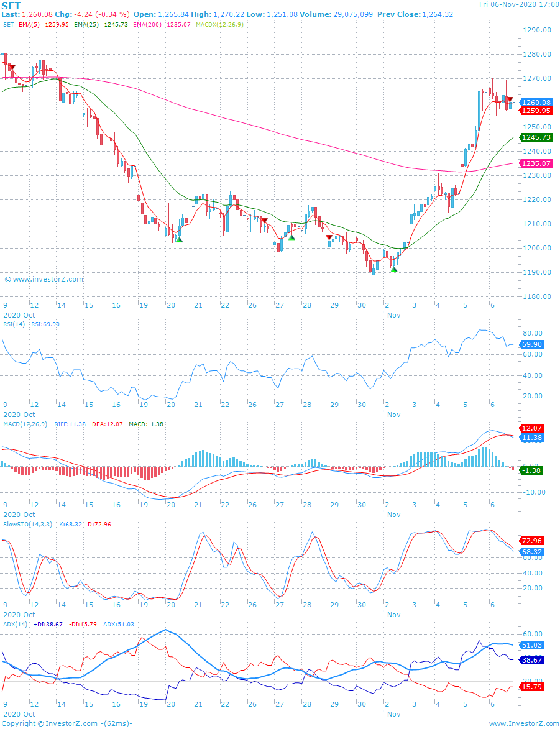Click the RSI:69.90 reading text

45,324
